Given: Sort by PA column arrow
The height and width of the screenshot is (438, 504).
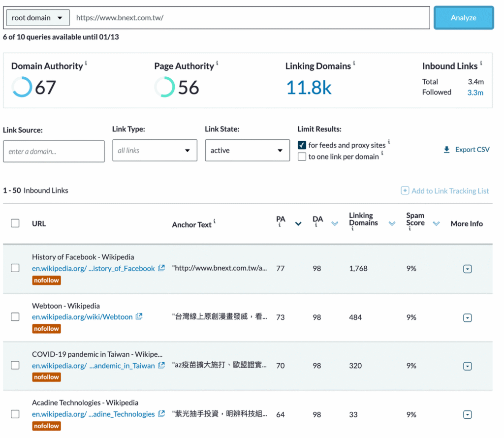Looking at the screenshot, I should click(x=298, y=223).
